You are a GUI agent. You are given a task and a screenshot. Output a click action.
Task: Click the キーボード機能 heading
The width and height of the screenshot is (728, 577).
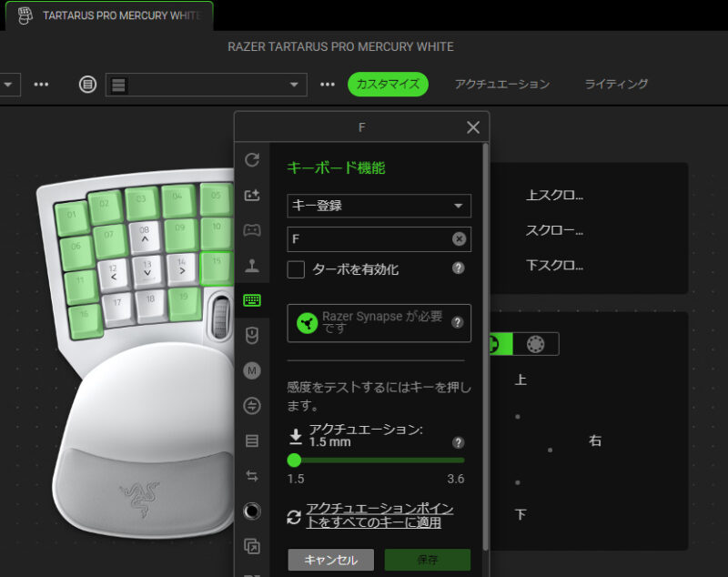[x=336, y=167]
